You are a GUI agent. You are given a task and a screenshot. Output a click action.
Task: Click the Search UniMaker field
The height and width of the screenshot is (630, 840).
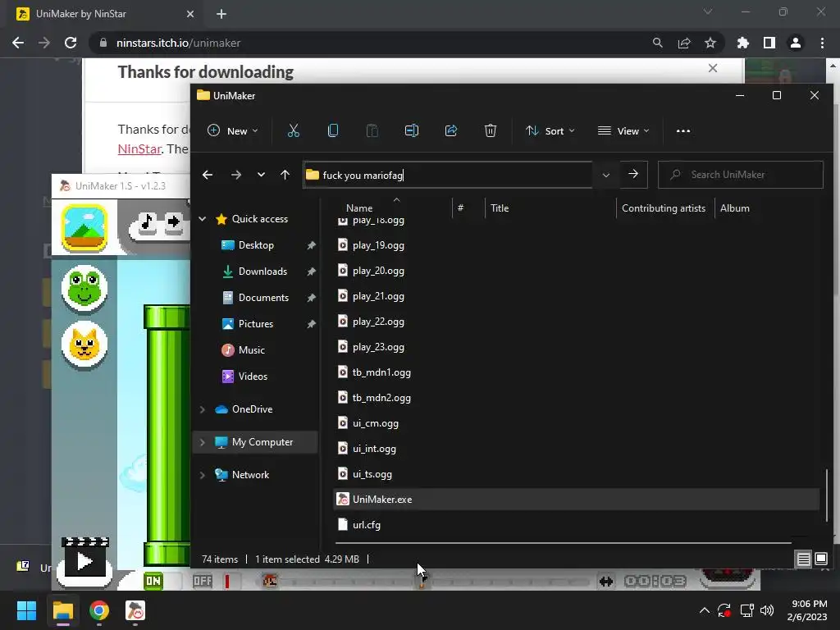tap(741, 175)
